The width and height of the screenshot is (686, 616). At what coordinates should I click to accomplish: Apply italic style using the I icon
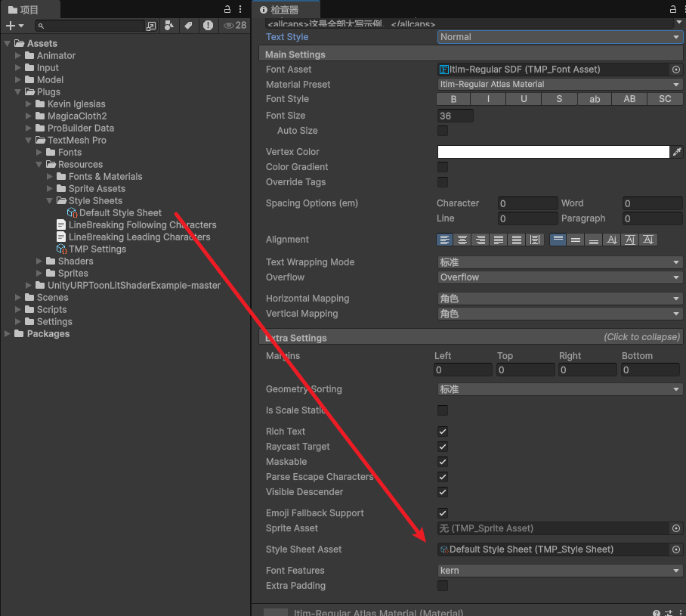(x=487, y=98)
